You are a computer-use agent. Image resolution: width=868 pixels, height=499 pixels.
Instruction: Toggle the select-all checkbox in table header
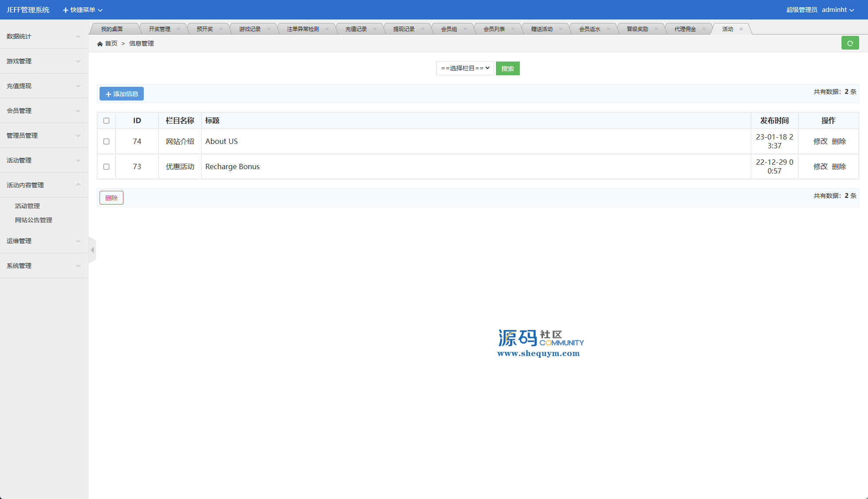[x=106, y=120]
